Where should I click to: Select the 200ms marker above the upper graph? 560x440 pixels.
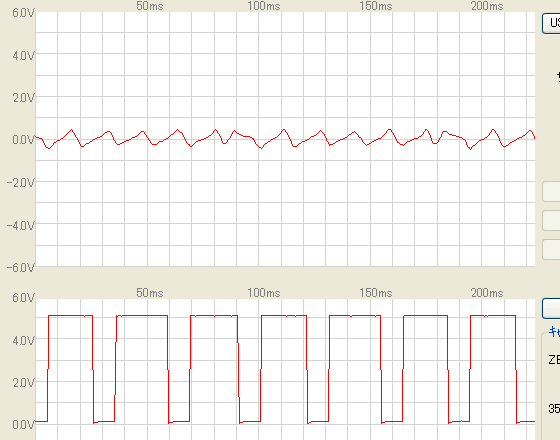click(487, 6)
